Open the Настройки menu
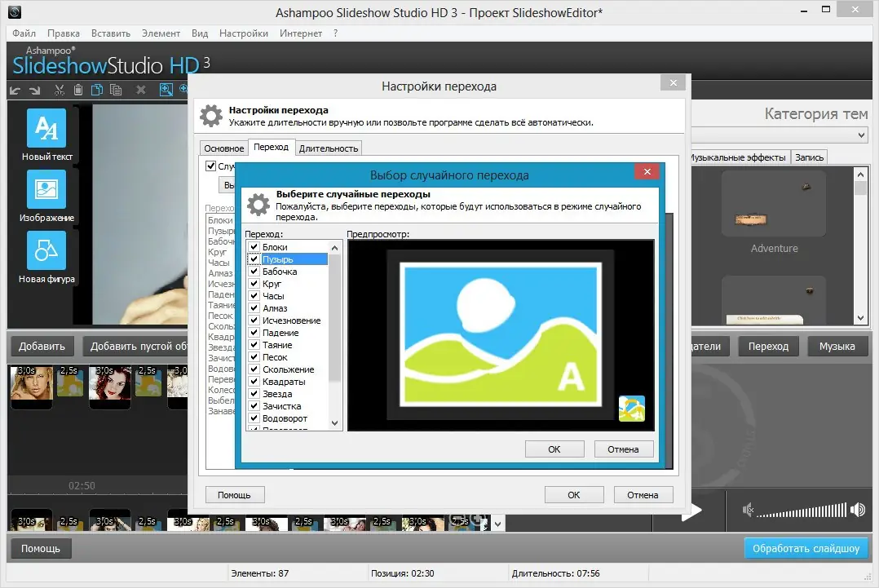 click(x=244, y=33)
